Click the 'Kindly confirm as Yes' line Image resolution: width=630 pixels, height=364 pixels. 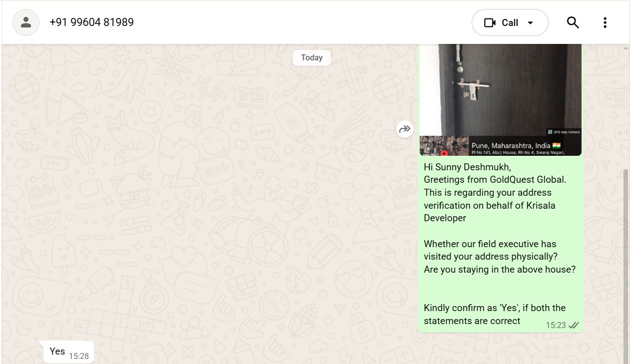point(495,314)
